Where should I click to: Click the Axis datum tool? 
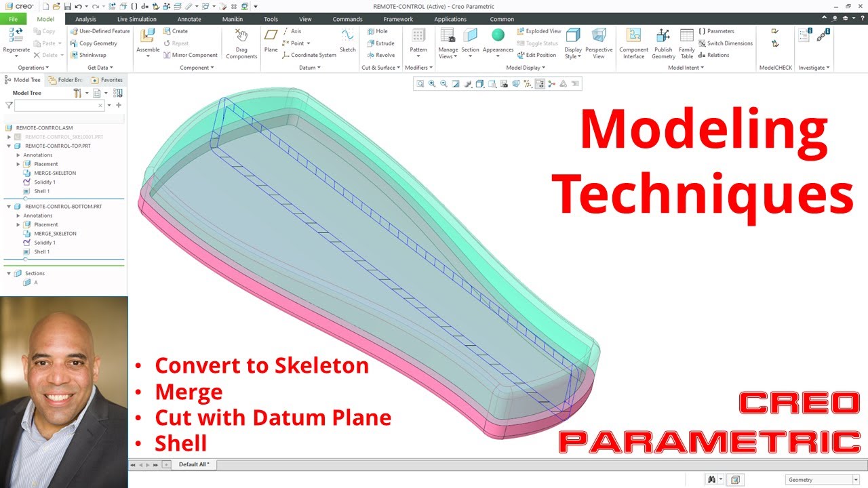[x=292, y=31]
